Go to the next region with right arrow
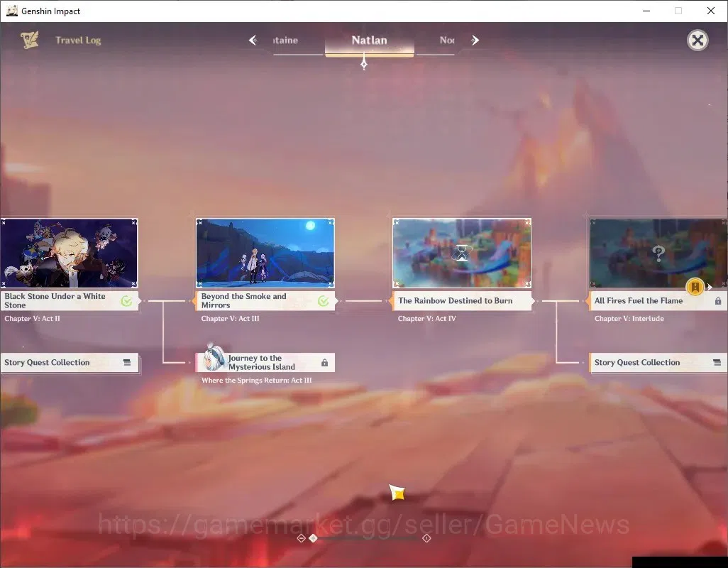 475,40
